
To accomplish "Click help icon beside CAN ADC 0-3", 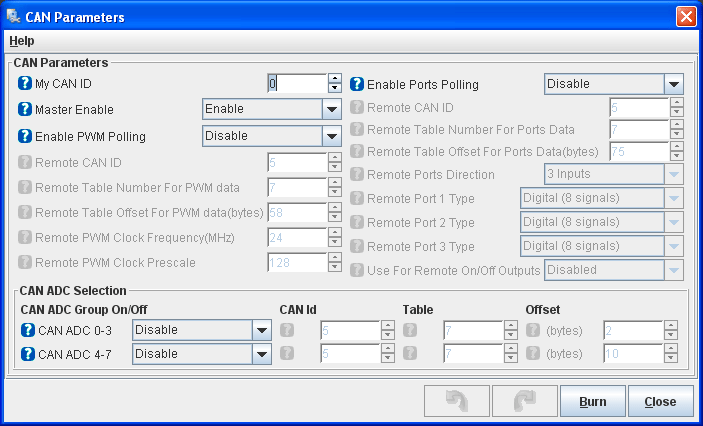I will click(29, 328).
